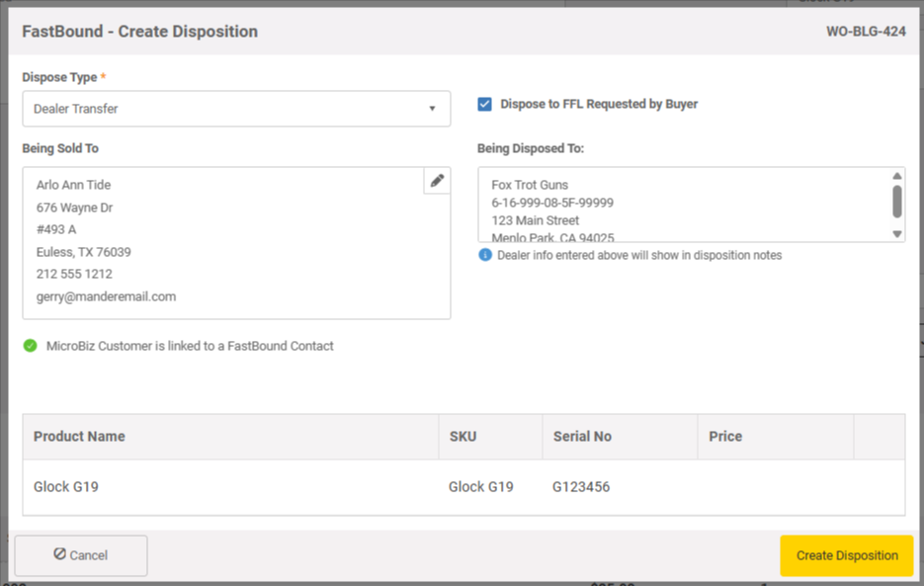Screen dimensions: 924x586
Task: Click the green checkmark for linked FastBound contact
Action: pyautogui.click(x=30, y=346)
